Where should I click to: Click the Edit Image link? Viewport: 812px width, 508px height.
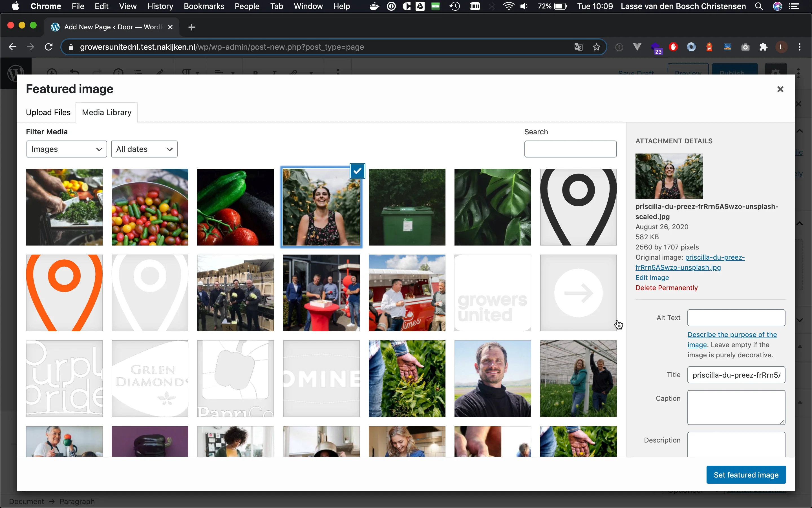coord(652,277)
